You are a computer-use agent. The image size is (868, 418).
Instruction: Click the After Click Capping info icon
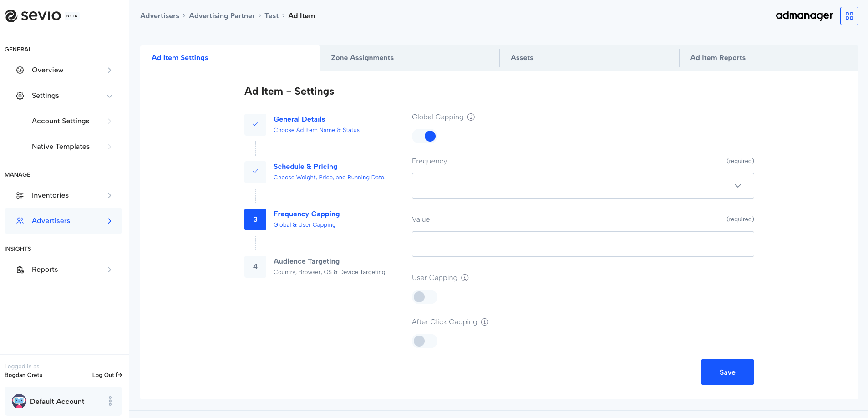[x=485, y=322]
